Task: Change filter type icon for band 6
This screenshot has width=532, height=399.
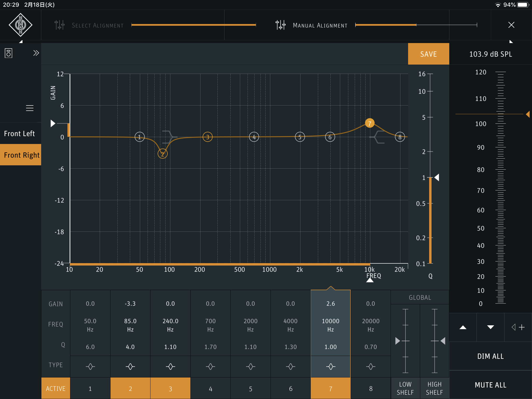Action: [x=291, y=366]
